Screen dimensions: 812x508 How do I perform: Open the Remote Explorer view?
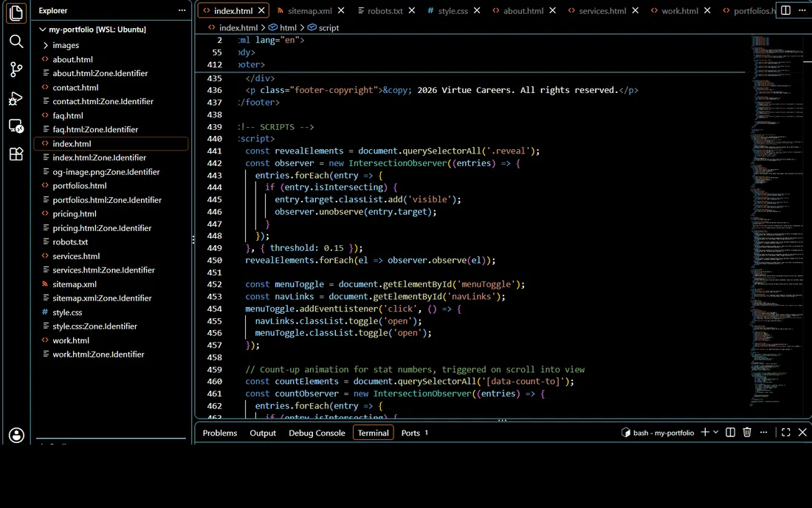16,126
